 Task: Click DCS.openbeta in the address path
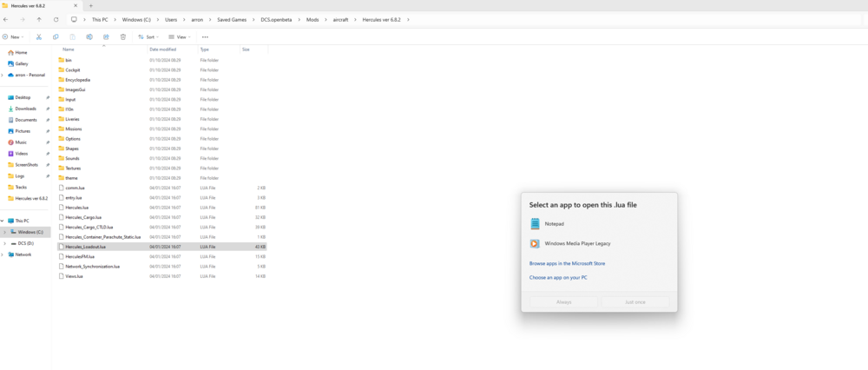tap(276, 19)
